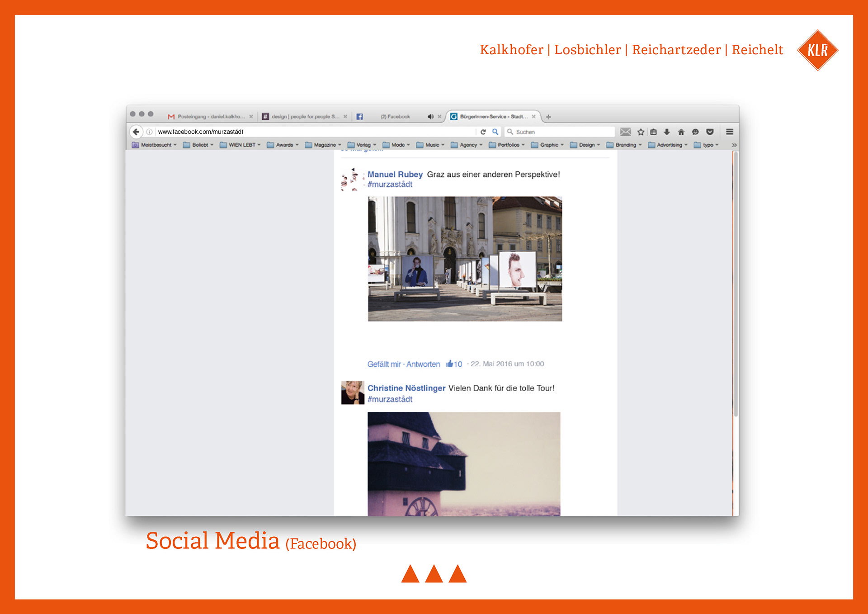Screen dimensions: 868x614
Task: Expand the Agency bookmarks folder
Action: [x=467, y=145]
